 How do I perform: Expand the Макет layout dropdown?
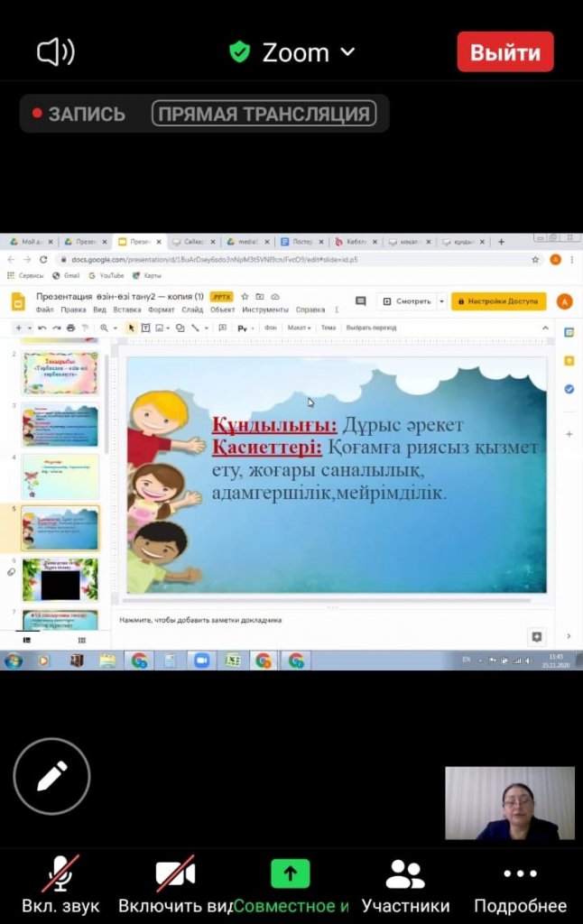299,328
